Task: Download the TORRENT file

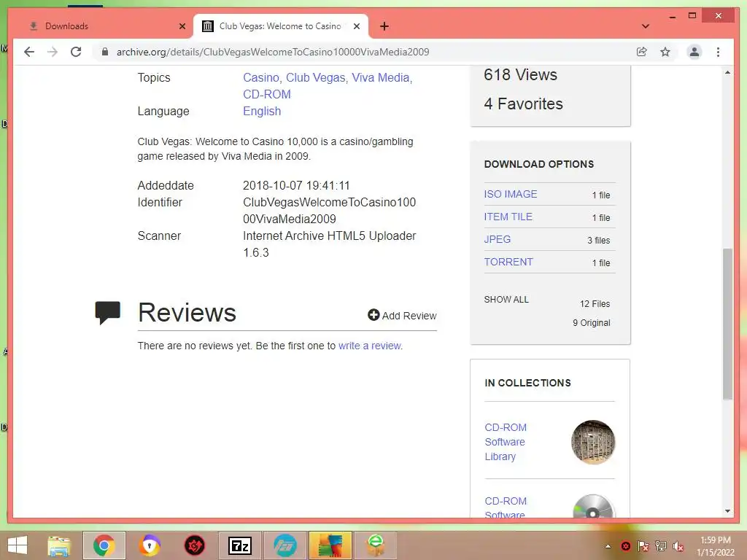Action: (508, 262)
